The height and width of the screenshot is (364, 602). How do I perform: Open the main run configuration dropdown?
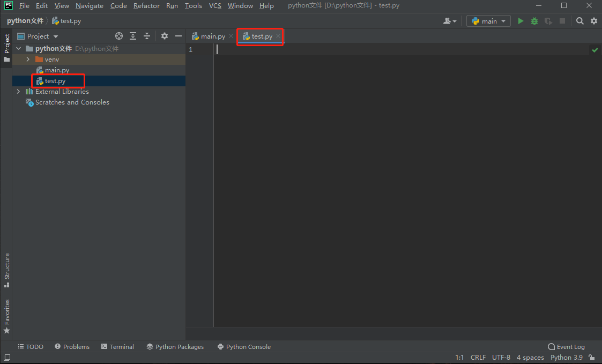coord(488,21)
